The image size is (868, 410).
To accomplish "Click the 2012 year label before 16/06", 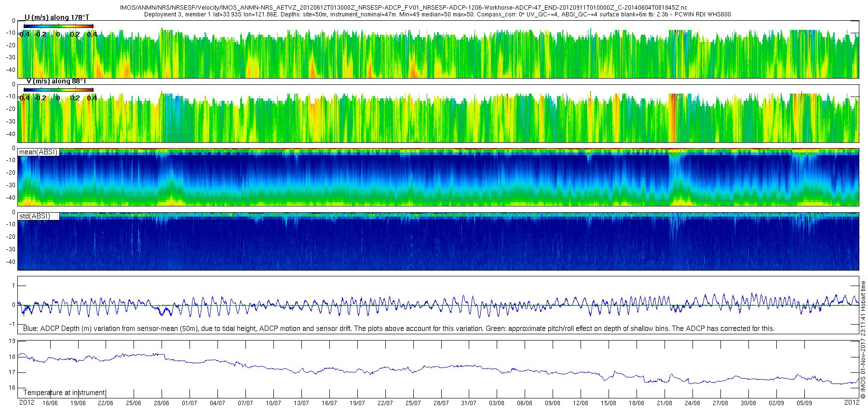I will coord(27,403).
